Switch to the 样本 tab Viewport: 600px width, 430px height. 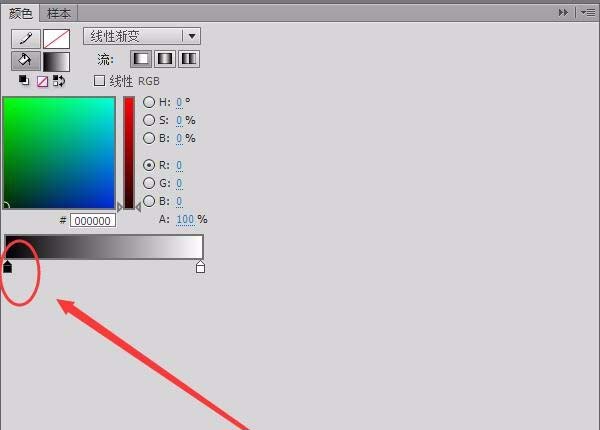click(x=59, y=14)
